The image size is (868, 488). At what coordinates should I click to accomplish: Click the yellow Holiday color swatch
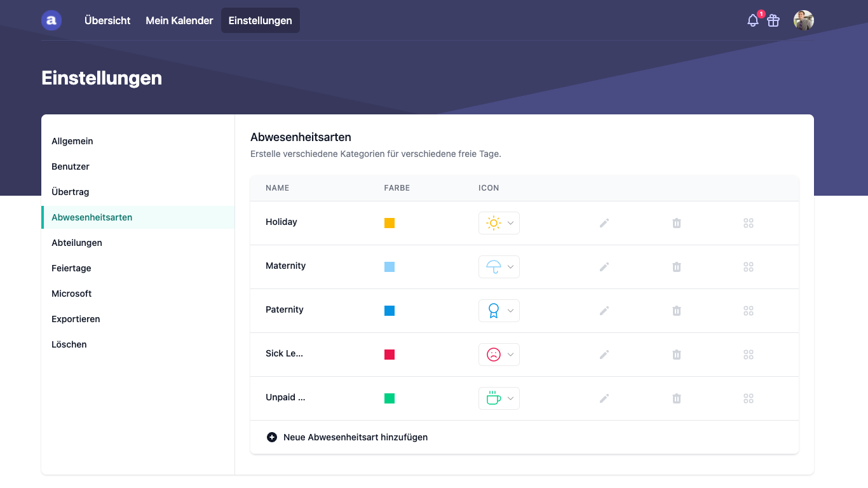click(390, 223)
